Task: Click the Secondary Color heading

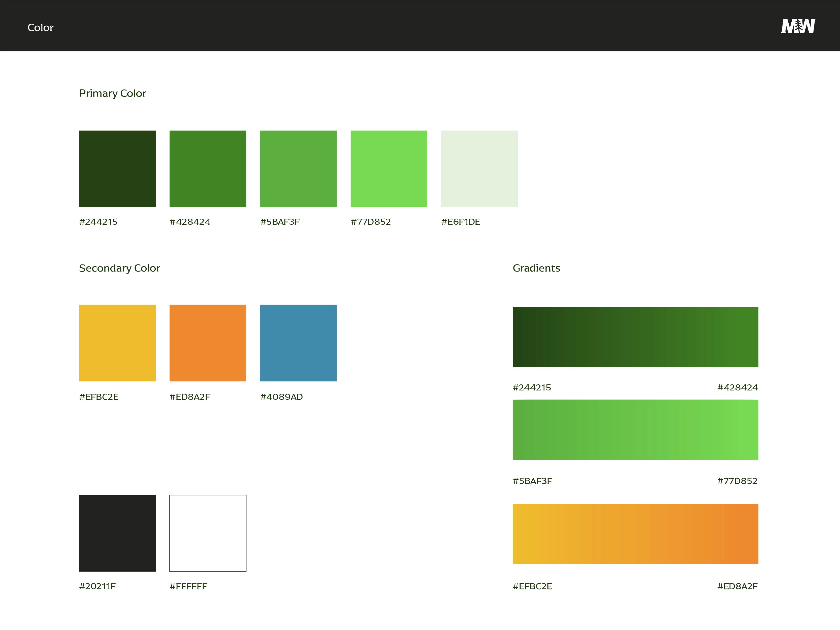Action: coord(119,268)
